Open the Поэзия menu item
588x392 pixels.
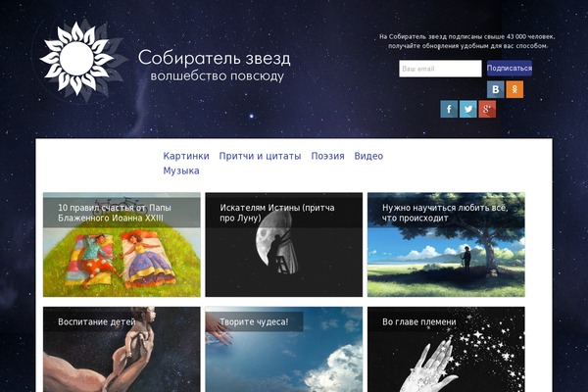[x=327, y=156]
